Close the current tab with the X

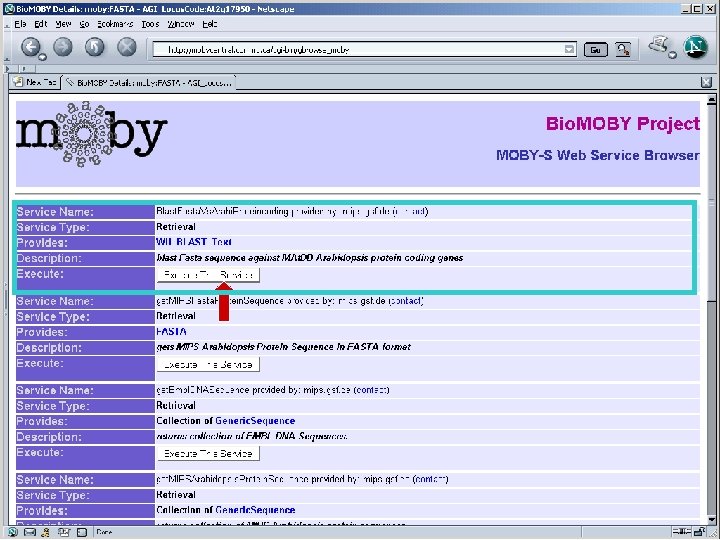(x=706, y=82)
